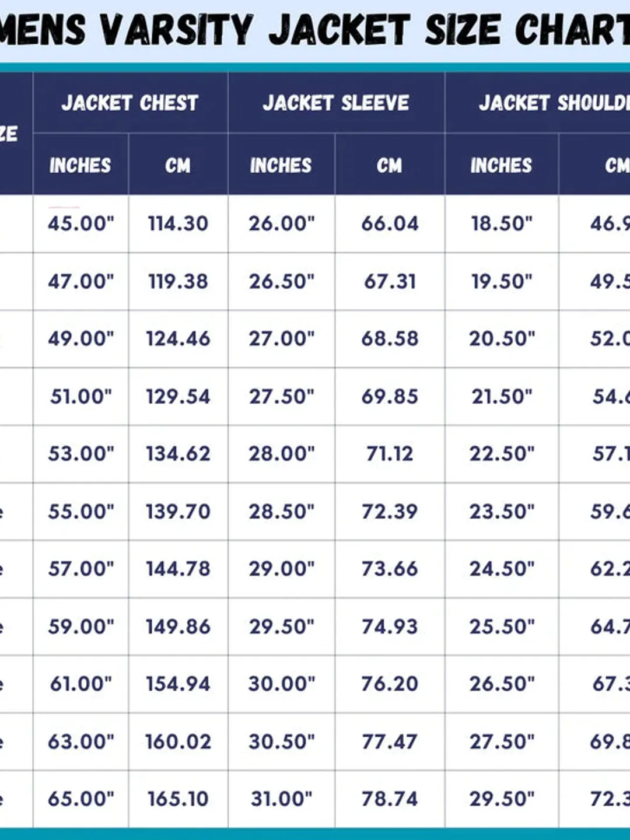Select the sleeve value 31.00" cell
Image resolution: width=630 pixels, height=840 pixels.
(281, 799)
